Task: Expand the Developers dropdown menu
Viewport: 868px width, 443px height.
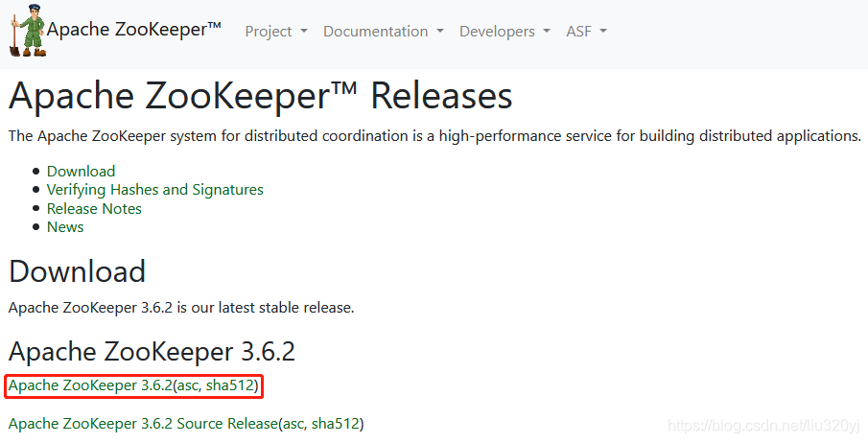Action: (x=504, y=32)
